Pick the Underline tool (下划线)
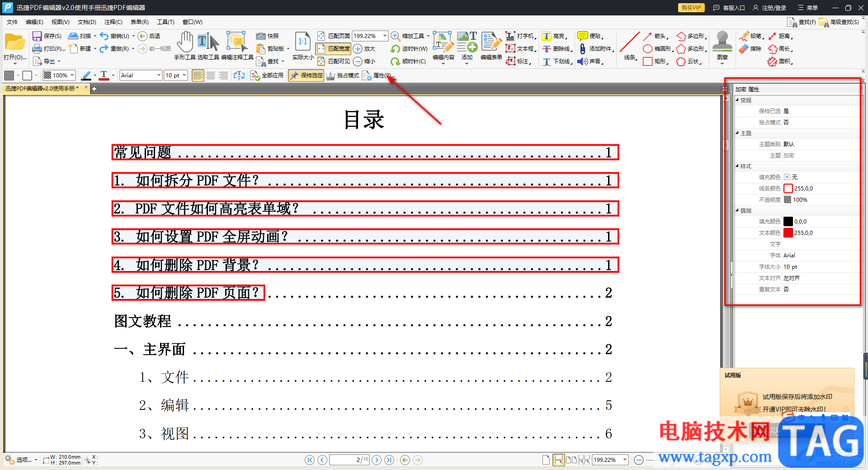Image resolution: width=868 pixels, height=470 pixels. [x=557, y=62]
